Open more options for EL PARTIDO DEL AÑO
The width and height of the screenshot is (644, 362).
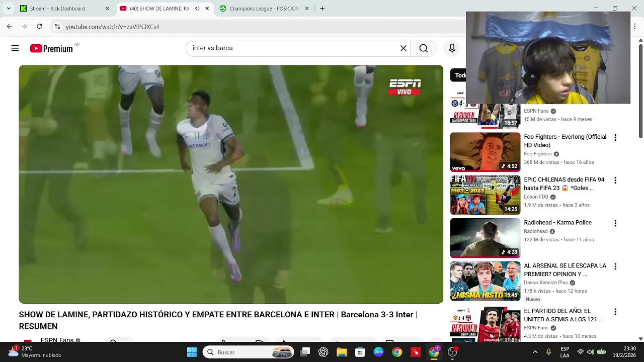[615, 312]
